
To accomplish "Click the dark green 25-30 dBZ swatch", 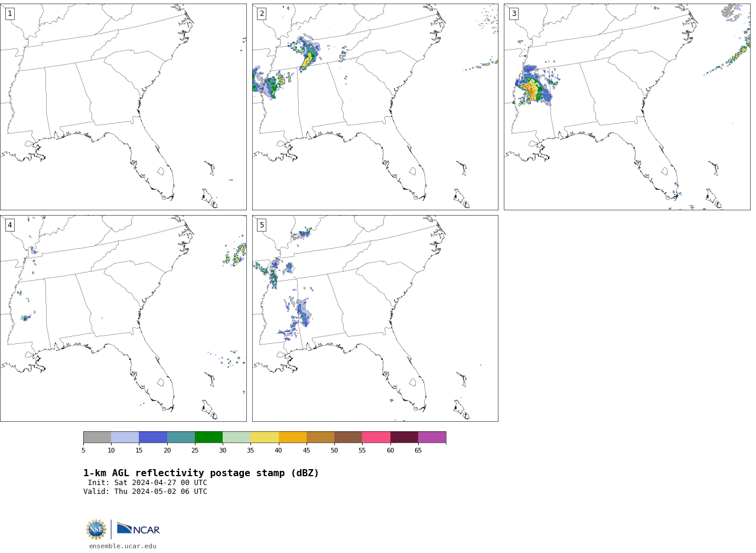I will pyautogui.click(x=208, y=437).
